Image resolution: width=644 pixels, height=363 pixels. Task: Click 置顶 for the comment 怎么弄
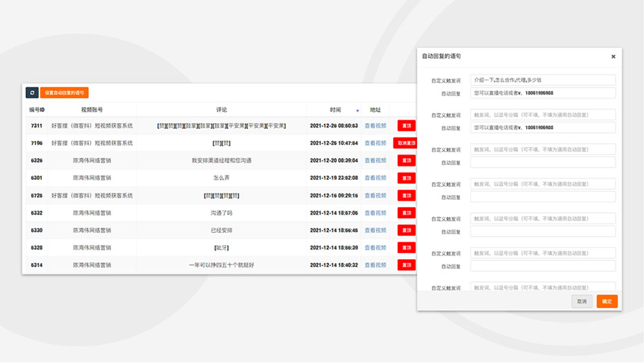(x=406, y=178)
